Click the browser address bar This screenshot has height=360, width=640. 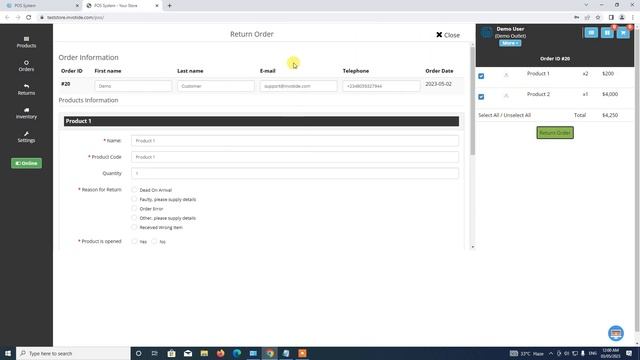[302, 18]
